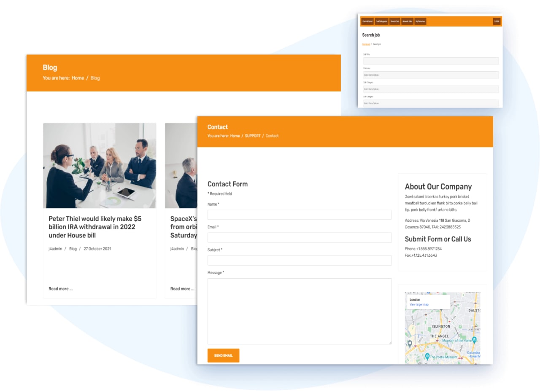Click Read more on Peter Thiel article
The width and height of the screenshot is (540, 392).
click(x=60, y=289)
